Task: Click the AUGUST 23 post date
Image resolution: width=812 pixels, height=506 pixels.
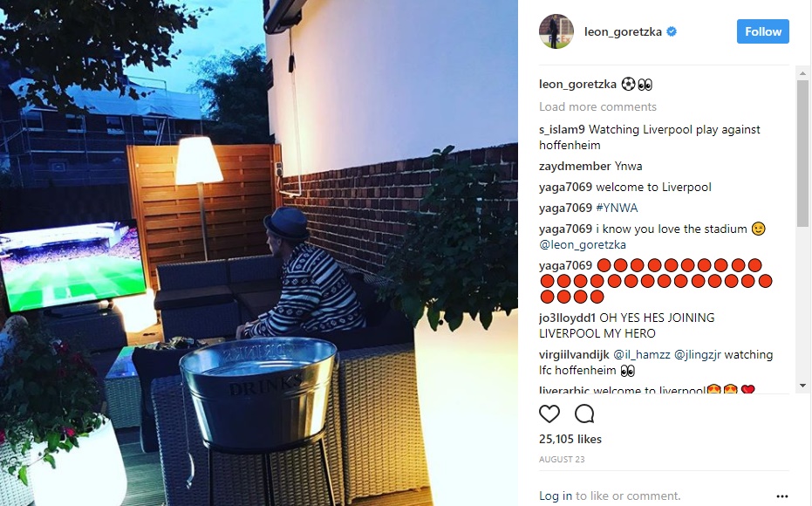Action: tap(562, 460)
